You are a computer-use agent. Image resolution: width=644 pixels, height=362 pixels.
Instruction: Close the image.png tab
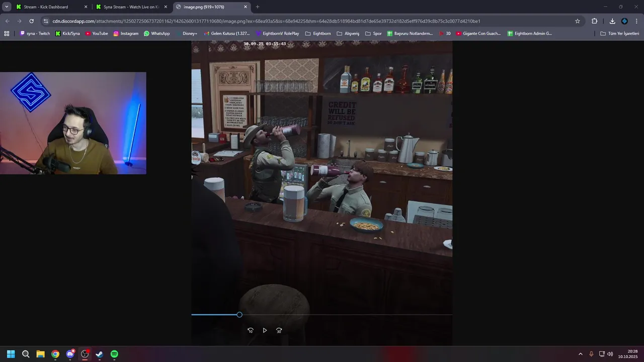click(x=246, y=7)
